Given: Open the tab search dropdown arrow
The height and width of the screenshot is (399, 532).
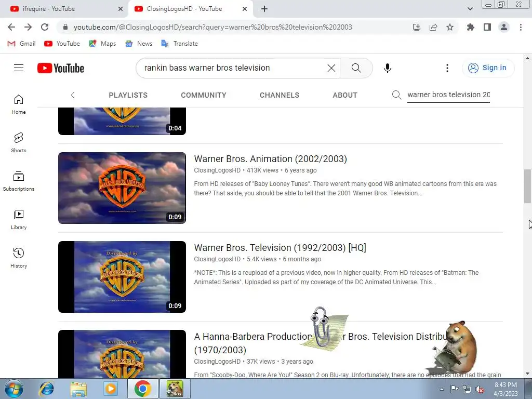Looking at the screenshot, I should [x=470, y=9].
